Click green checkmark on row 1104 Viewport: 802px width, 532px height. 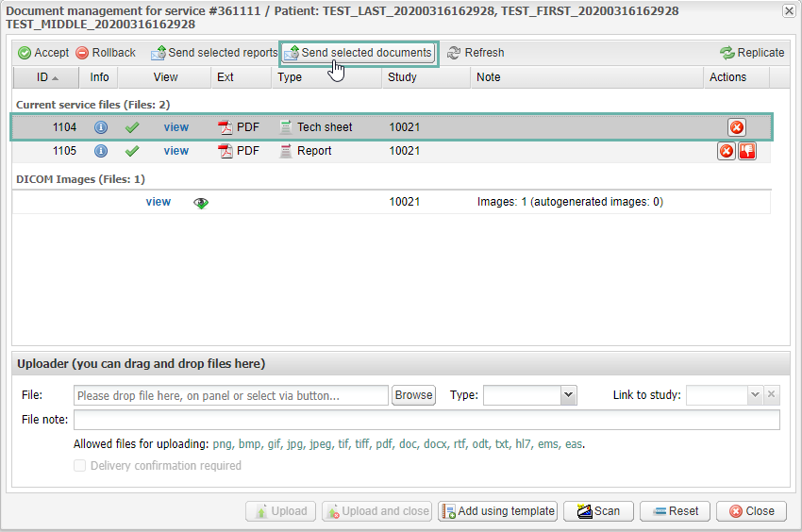coord(132,127)
